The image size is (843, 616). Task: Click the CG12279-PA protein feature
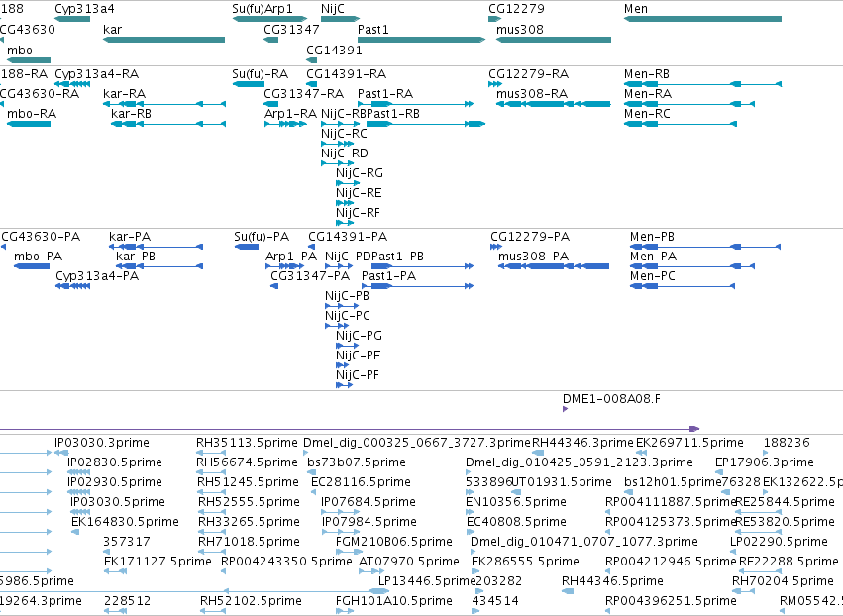[495, 247]
